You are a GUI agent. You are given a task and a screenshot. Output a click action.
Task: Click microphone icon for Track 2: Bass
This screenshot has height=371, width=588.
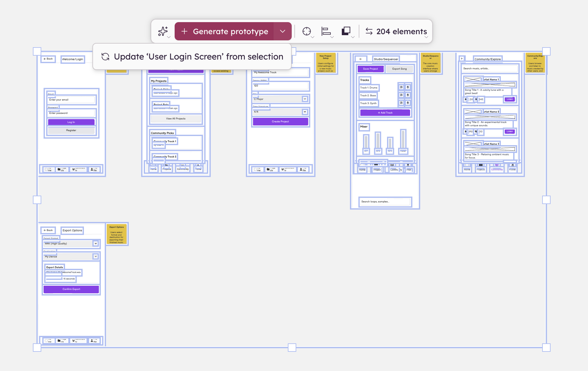point(408,95)
